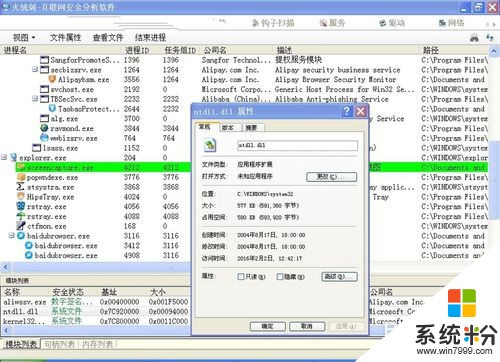Screen dimensions: 500x362
Task: Switch to the 版本 tab in the properties dialog
Action: (x=227, y=128)
